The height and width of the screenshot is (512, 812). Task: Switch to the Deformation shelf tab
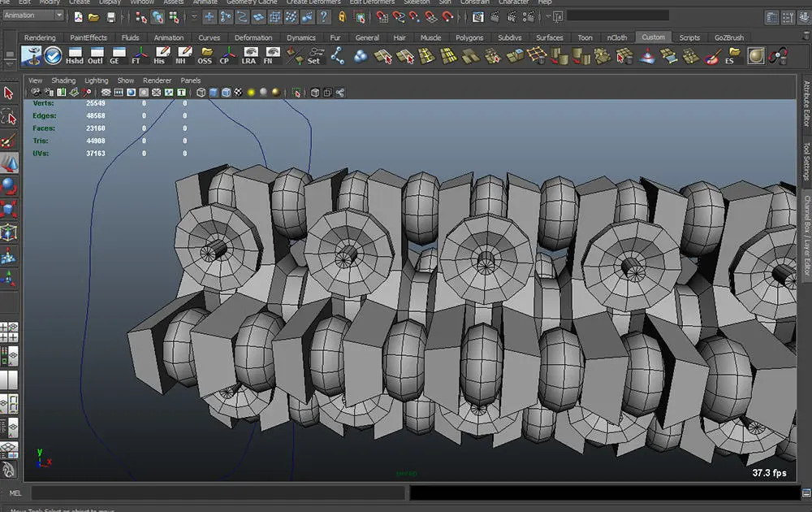point(253,38)
